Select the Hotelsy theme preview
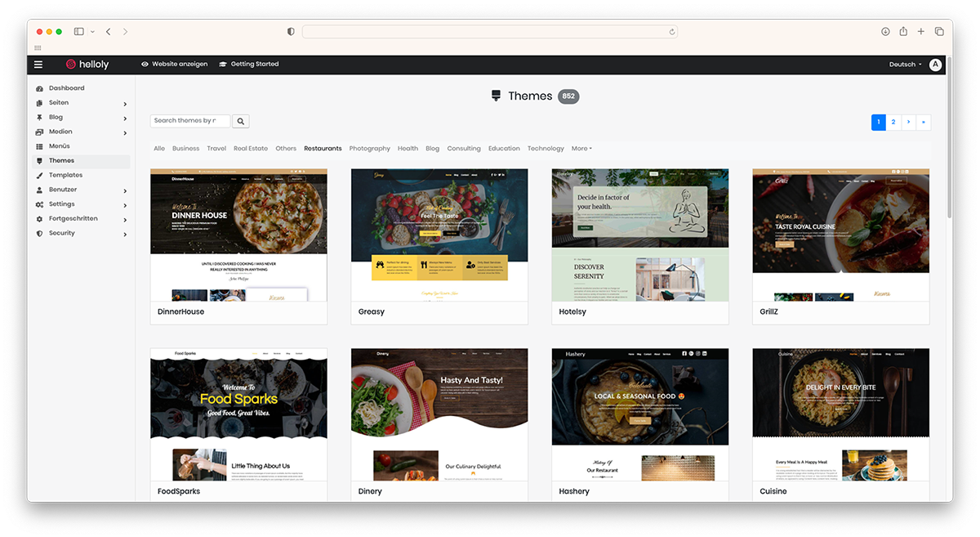Screen dimensions: 980x537 [640, 235]
